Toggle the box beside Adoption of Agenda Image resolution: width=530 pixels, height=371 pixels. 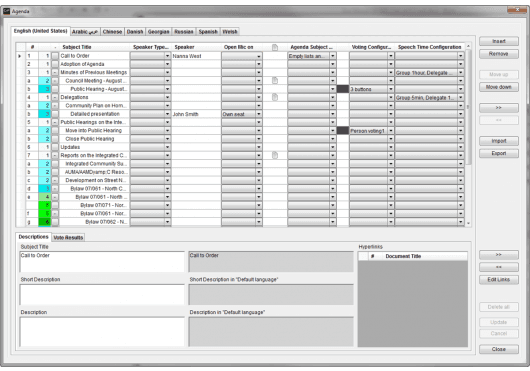click(x=55, y=64)
